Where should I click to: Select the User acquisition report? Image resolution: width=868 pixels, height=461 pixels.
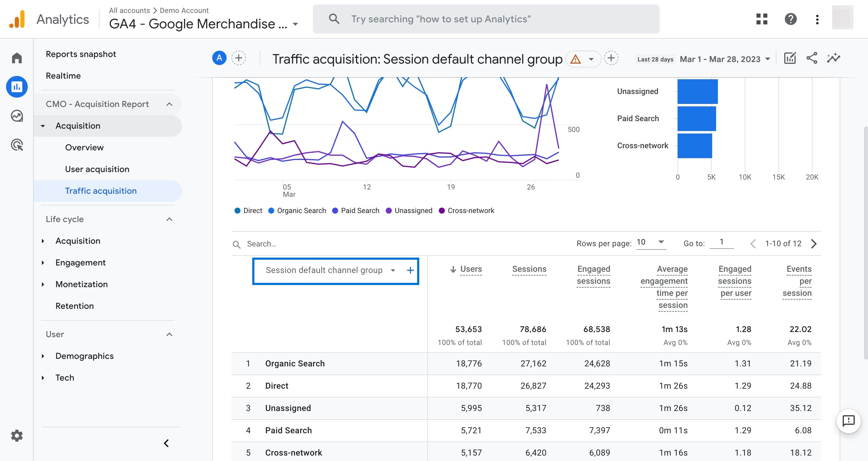[x=97, y=169]
